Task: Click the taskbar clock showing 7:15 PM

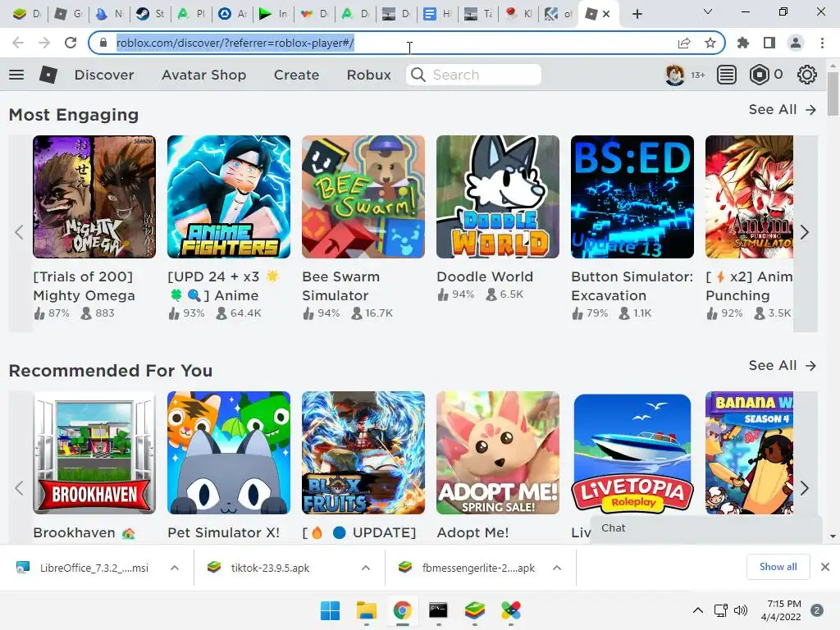Action: point(781,610)
